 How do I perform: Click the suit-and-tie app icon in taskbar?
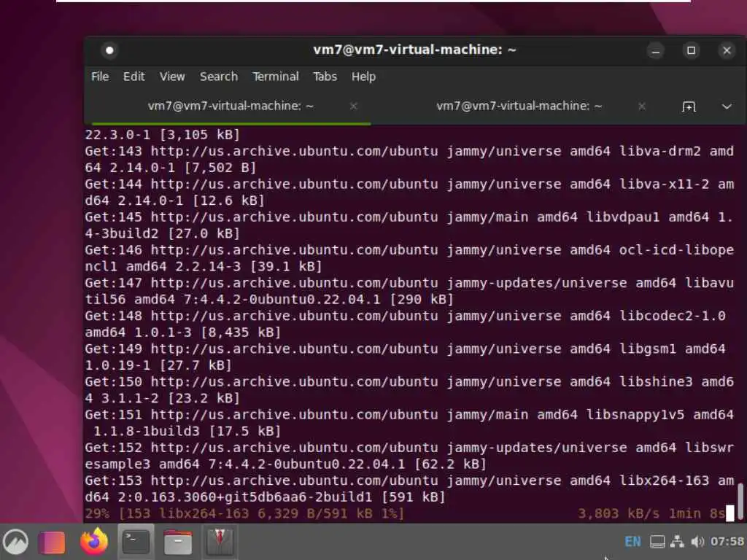point(219,542)
